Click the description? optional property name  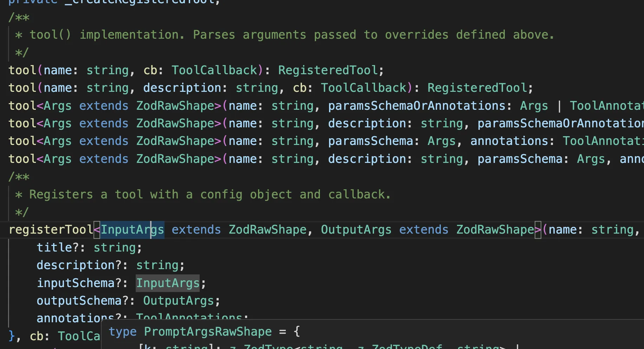[82, 265]
